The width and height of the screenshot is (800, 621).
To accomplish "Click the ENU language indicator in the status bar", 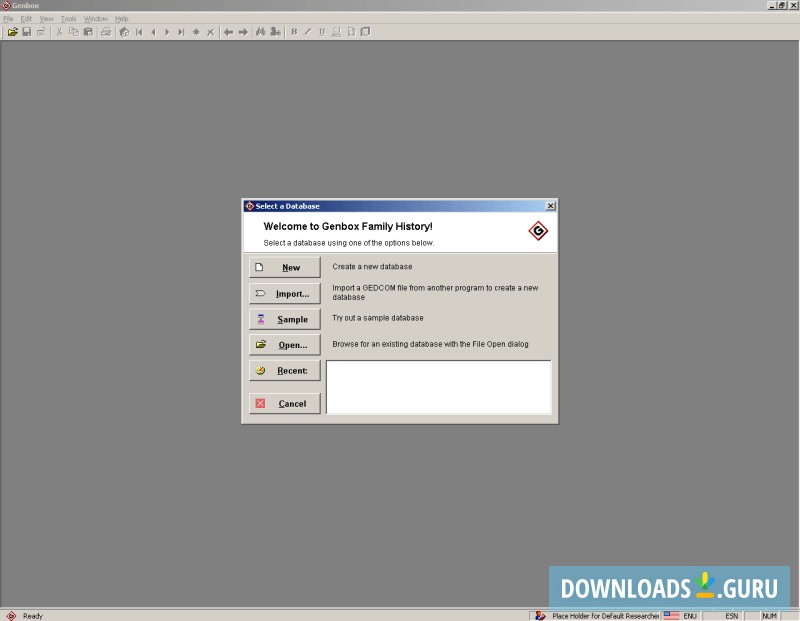I will [686, 616].
